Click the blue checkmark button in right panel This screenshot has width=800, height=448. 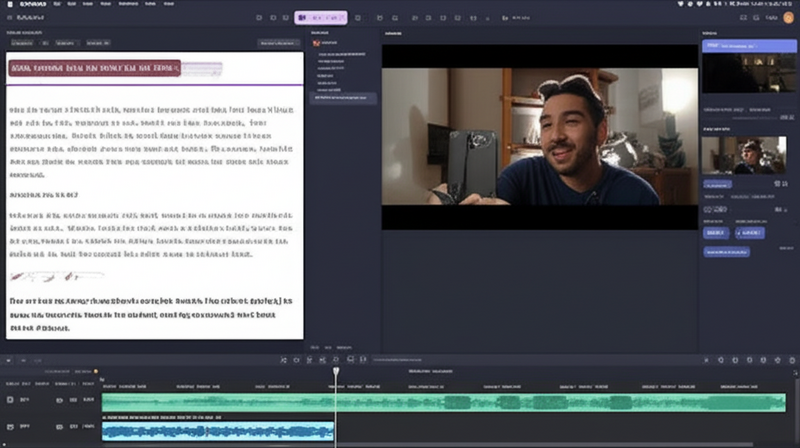tap(749, 233)
